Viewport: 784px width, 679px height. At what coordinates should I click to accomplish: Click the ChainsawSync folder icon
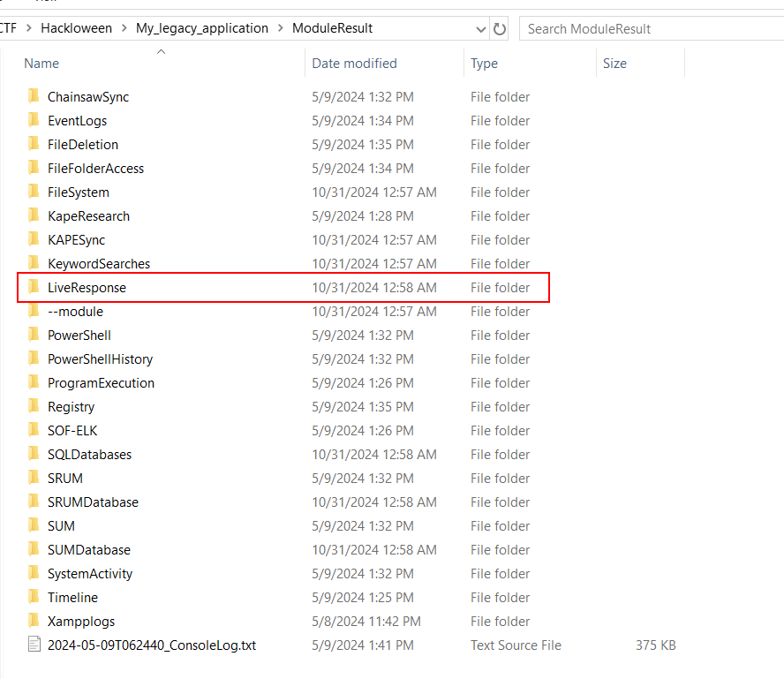[x=34, y=96]
